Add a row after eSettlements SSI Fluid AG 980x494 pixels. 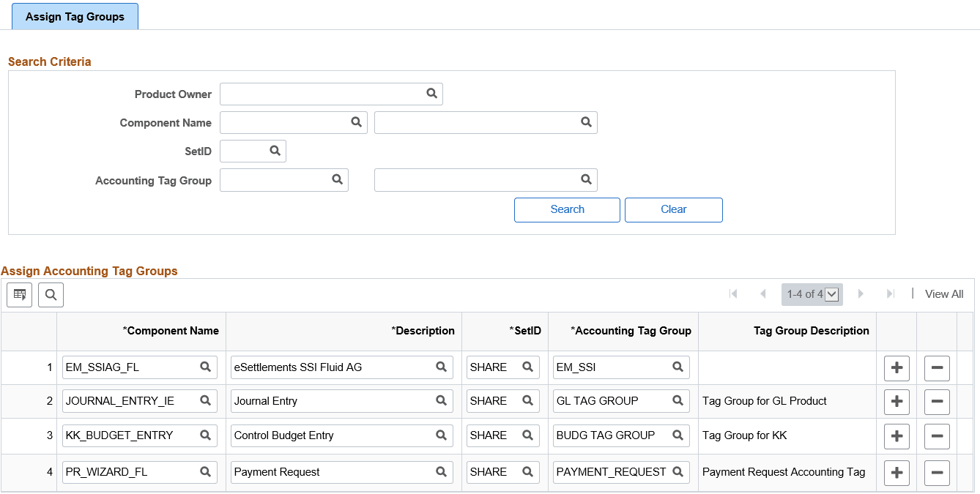[x=897, y=368]
